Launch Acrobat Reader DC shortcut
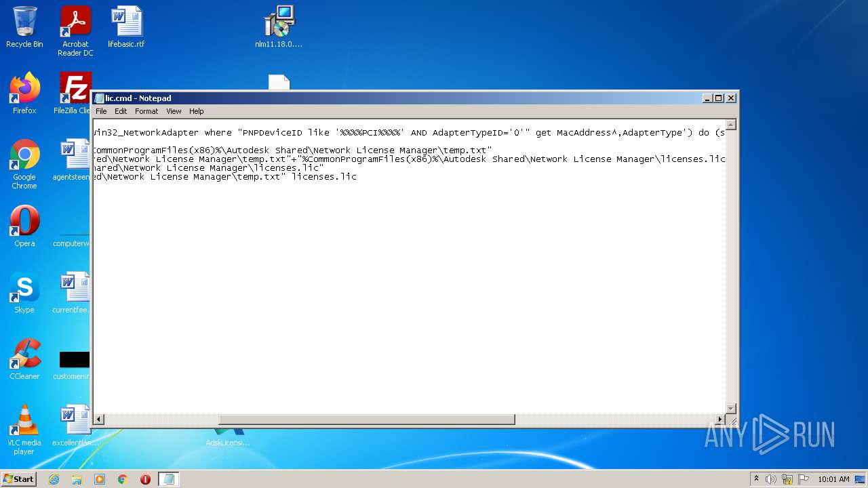The image size is (868, 488). point(75,30)
